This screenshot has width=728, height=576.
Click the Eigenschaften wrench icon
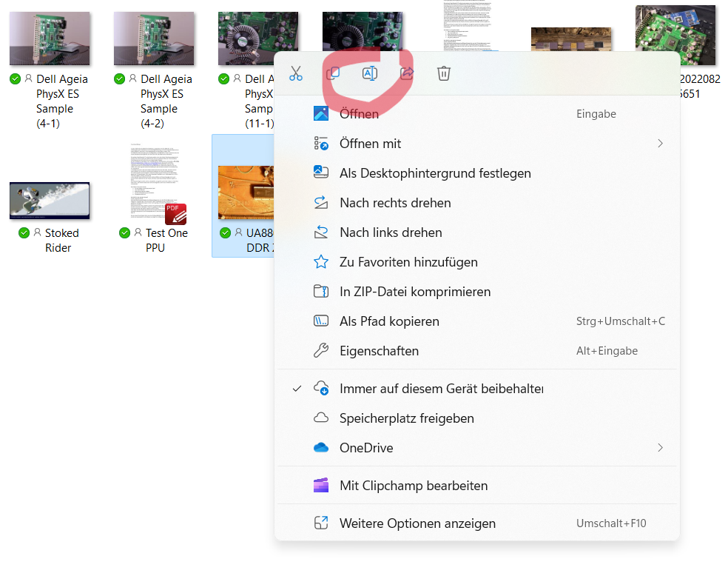click(321, 350)
